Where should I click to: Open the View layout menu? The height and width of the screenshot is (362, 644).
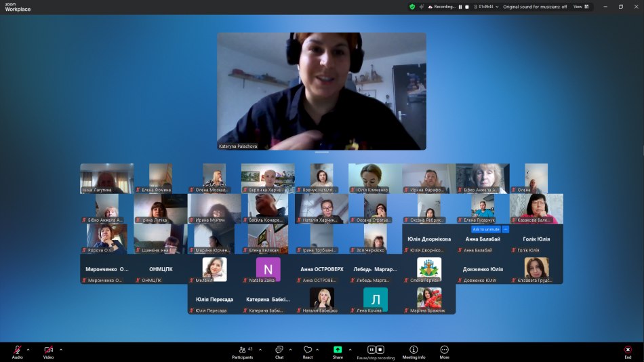pyautogui.click(x=581, y=7)
